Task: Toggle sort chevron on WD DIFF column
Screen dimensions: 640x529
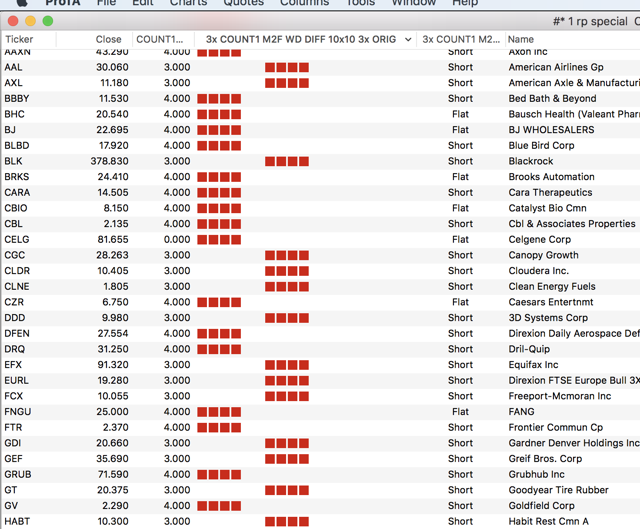Action: (x=408, y=40)
